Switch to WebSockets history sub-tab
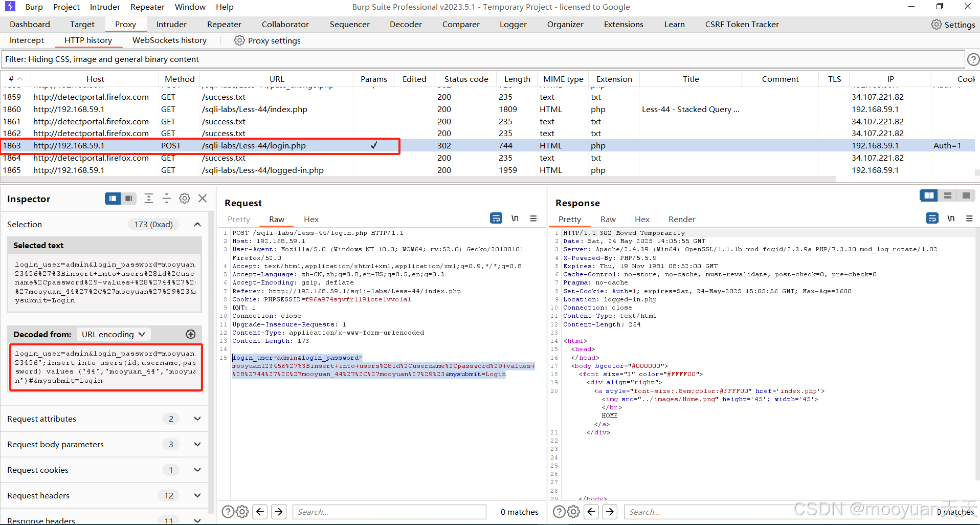 tap(169, 40)
